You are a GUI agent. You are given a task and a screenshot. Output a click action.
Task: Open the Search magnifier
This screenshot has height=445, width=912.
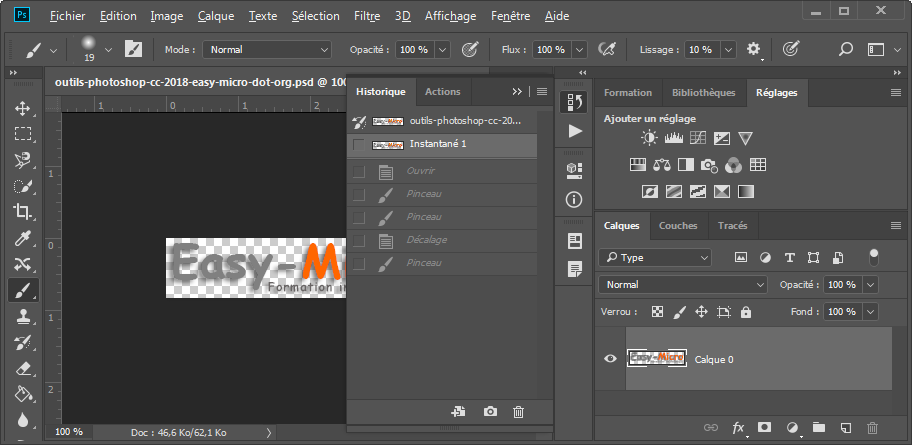[846, 49]
